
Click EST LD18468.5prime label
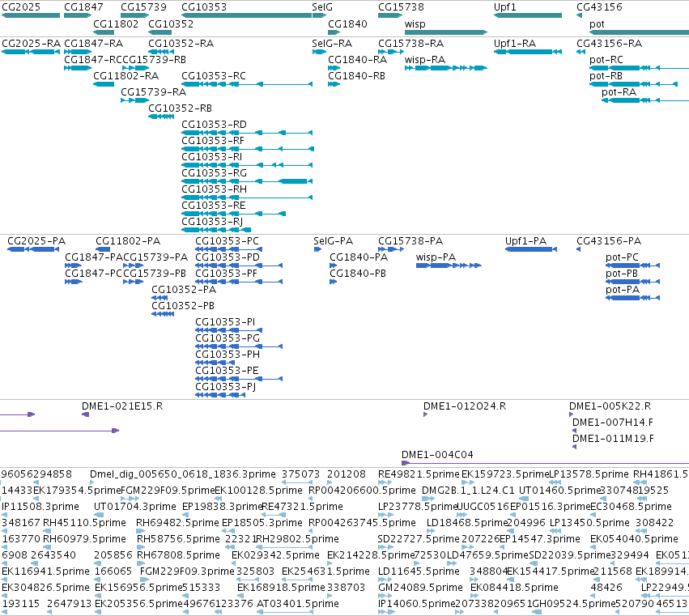point(467,523)
